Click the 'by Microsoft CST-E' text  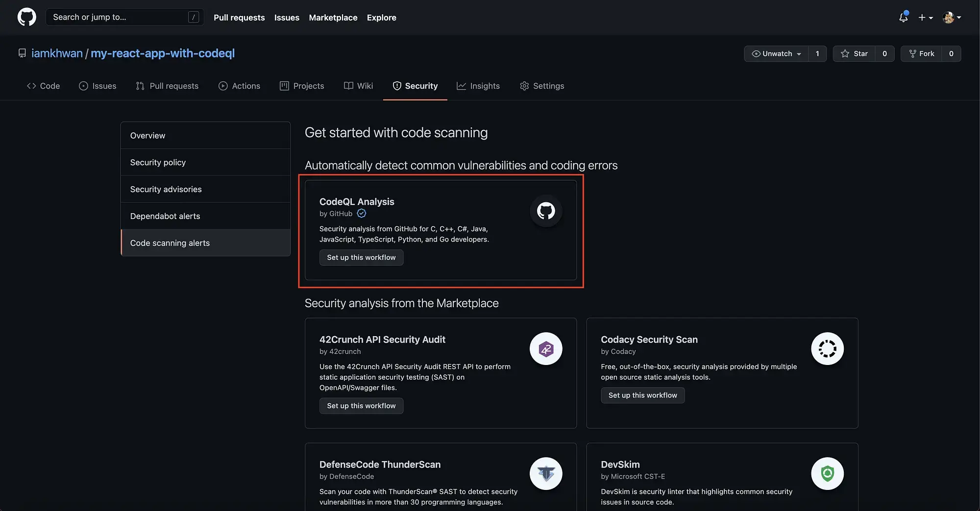(x=633, y=477)
